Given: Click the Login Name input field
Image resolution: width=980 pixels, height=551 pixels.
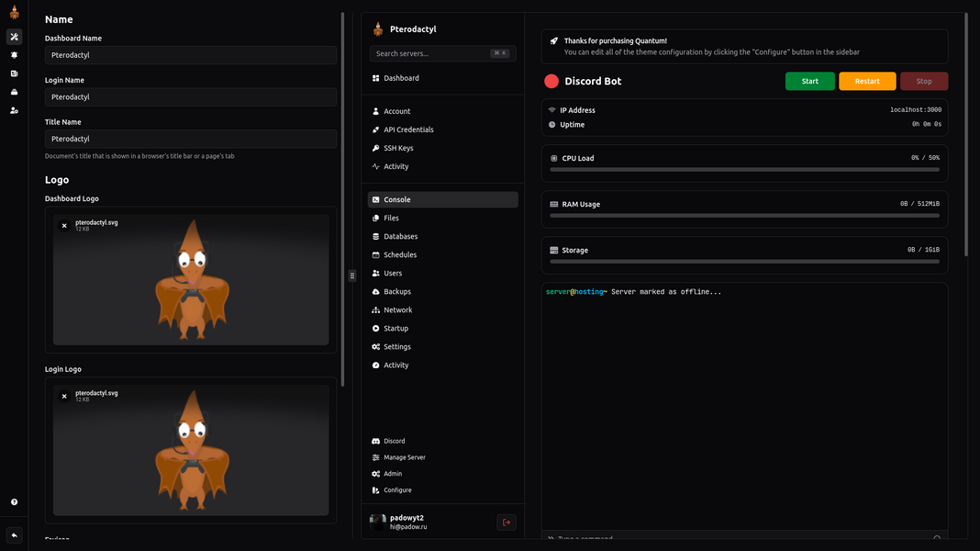Looking at the screenshot, I should coord(191,97).
